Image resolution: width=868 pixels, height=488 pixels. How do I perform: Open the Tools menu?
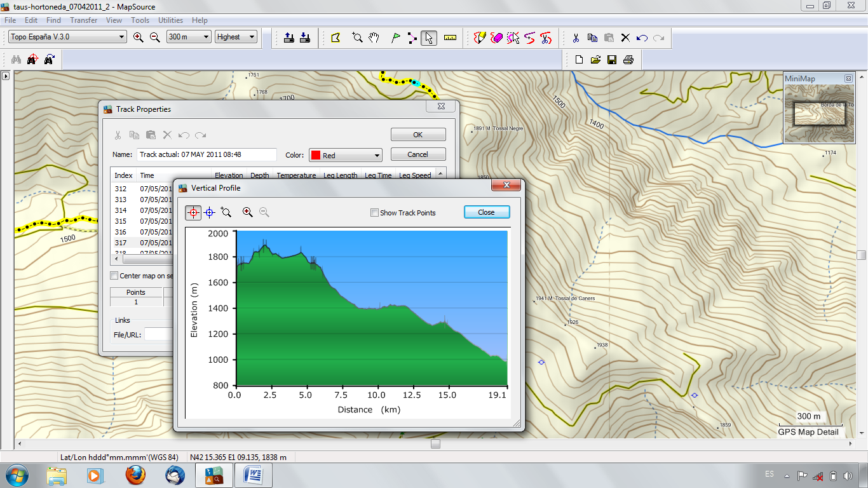pyautogui.click(x=140, y=20)
